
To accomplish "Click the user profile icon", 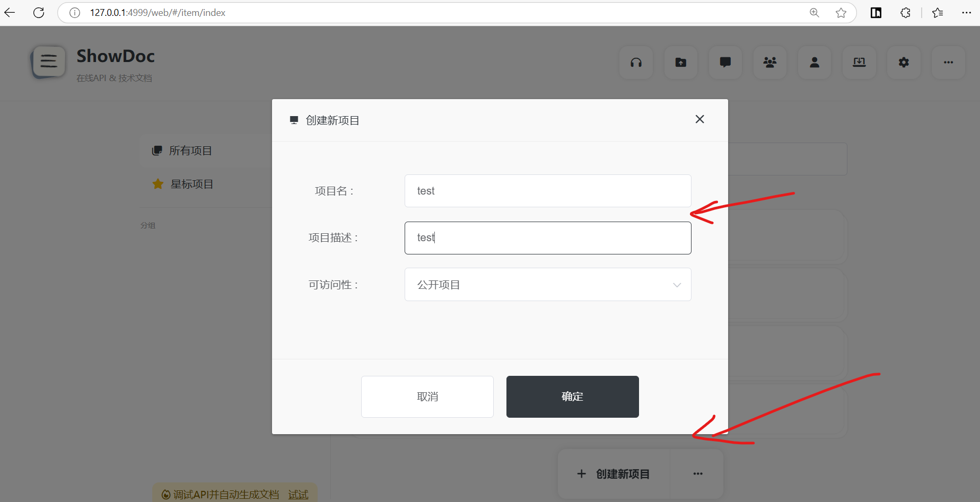I will (814, 63).
